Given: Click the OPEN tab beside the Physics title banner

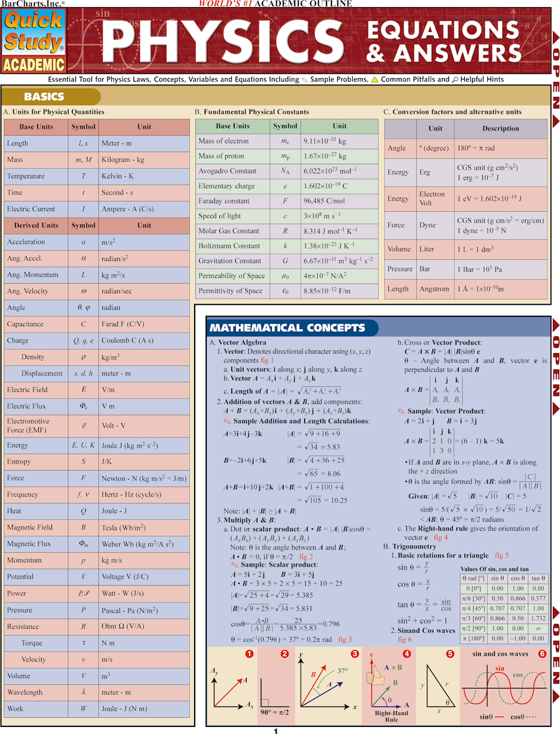Looking at the screenshot, I should pyautogui.click(x=556, y=79).
